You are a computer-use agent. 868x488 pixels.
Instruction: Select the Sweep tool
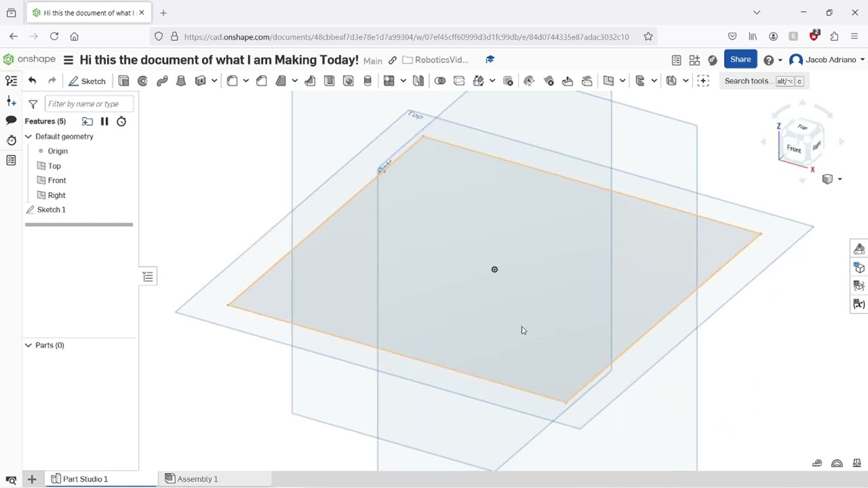[x=162, y=81]
